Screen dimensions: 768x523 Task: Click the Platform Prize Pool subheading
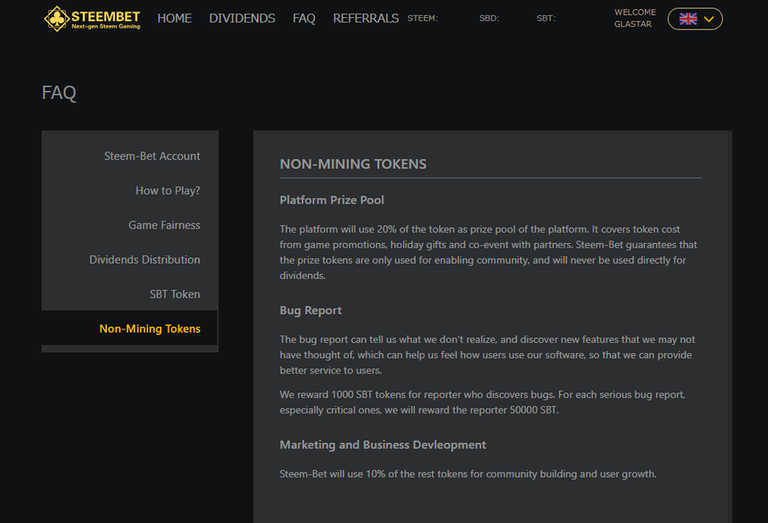[332, 200]
